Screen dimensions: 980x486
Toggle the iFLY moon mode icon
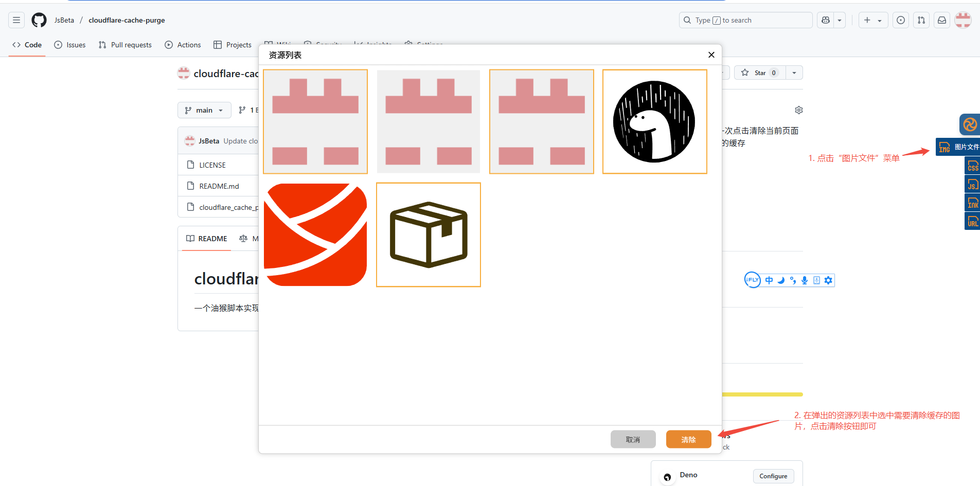tap(781, 280)
